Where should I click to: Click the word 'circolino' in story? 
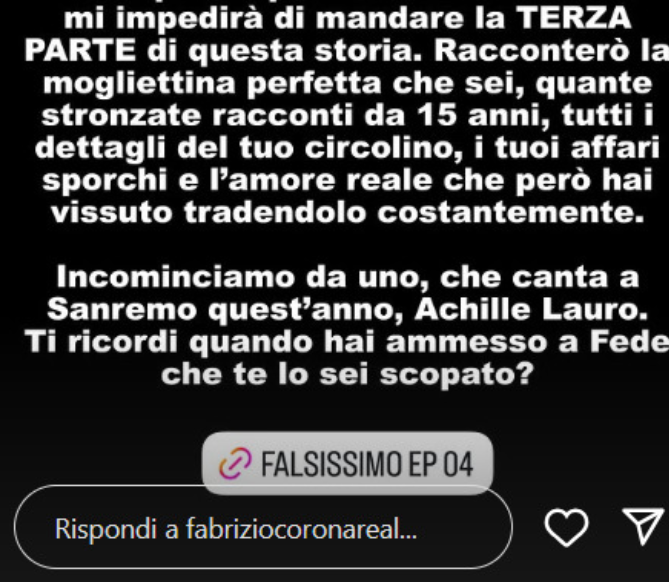point(383,148)
